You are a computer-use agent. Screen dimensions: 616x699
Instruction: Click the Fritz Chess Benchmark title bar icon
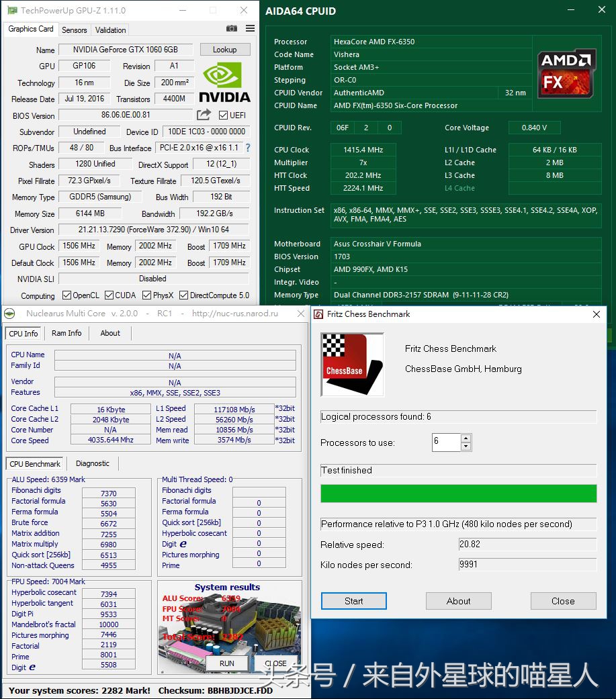tap(317, 314)
